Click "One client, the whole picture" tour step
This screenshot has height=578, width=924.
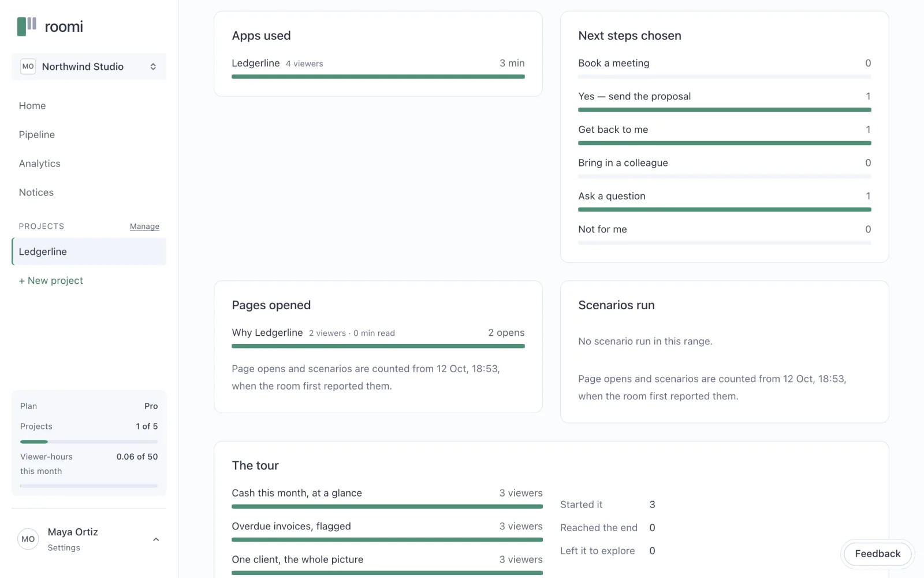pyautogui.click(x=387, y=564)
